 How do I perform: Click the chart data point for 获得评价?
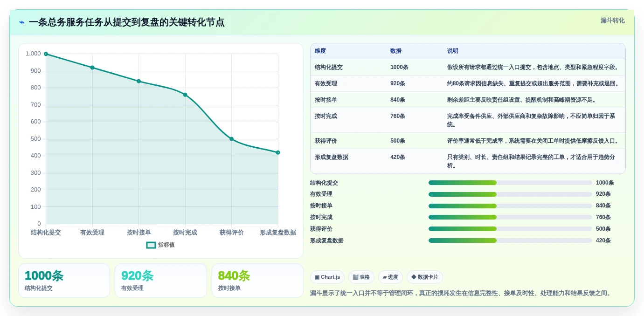[x=231, y=139]
